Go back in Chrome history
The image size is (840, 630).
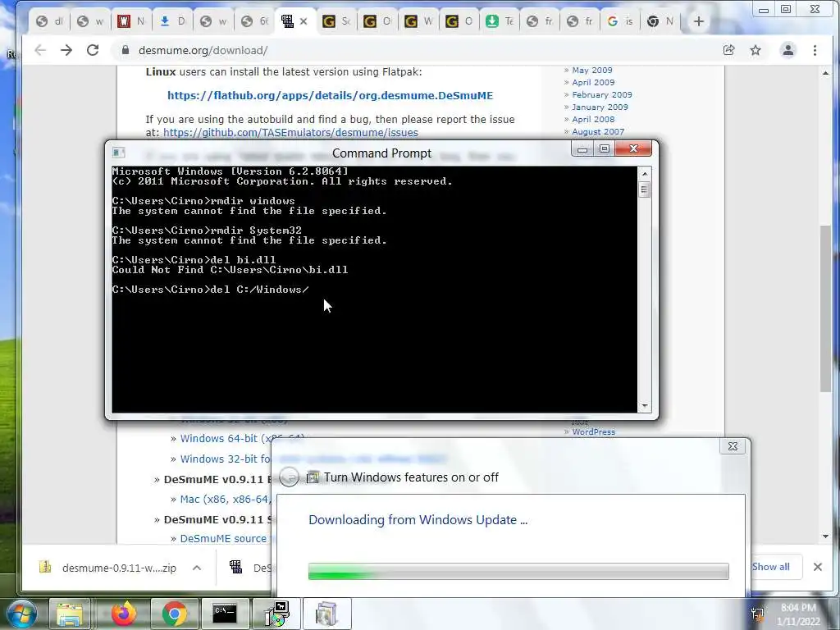tap(40, 50)
